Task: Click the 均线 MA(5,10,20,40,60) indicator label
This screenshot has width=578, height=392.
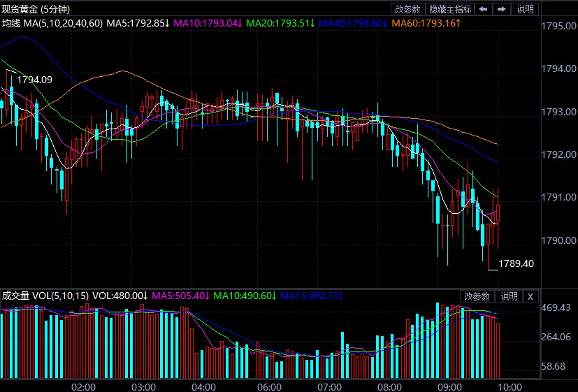Action: click(52, 23)
